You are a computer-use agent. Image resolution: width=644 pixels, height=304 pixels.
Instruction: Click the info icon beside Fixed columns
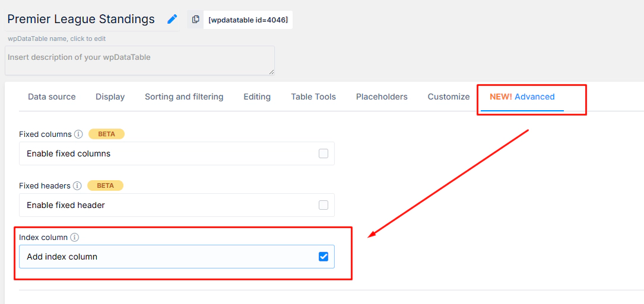(x=78, y=134)
